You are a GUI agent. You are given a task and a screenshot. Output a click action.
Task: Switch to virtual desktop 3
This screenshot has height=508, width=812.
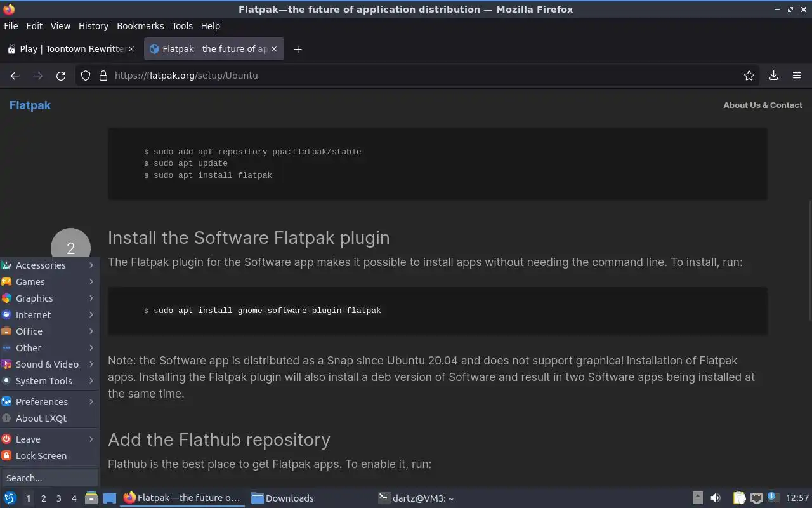click(58, 498)
